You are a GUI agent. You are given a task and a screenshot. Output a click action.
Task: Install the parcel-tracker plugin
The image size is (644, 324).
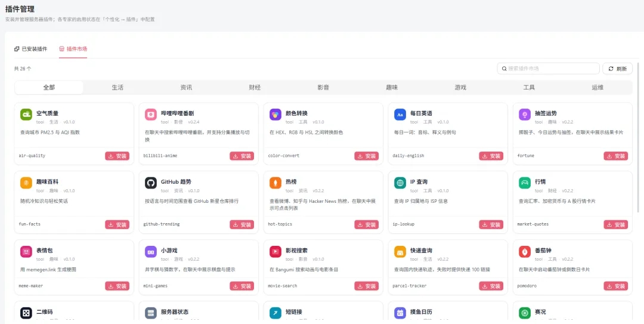[x=491, y=286]
